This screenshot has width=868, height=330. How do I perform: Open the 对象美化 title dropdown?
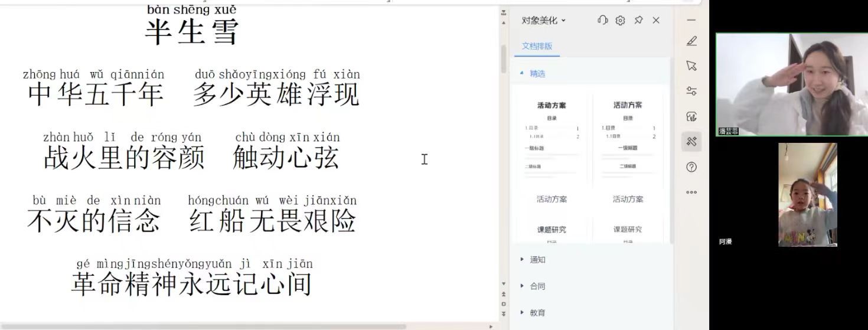tap(543, 20)
